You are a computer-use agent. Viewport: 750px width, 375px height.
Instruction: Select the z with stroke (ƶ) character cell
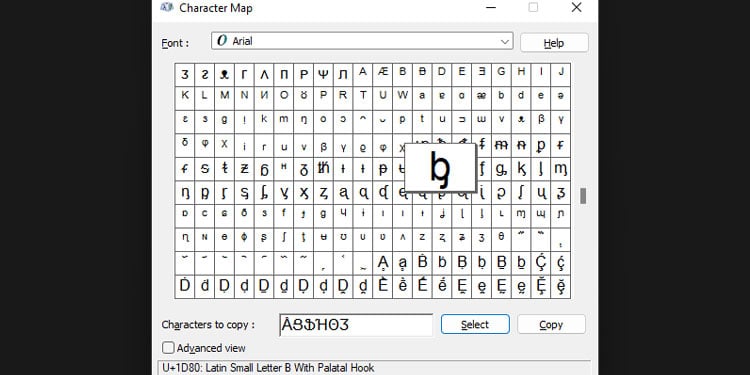pos(244,169)
